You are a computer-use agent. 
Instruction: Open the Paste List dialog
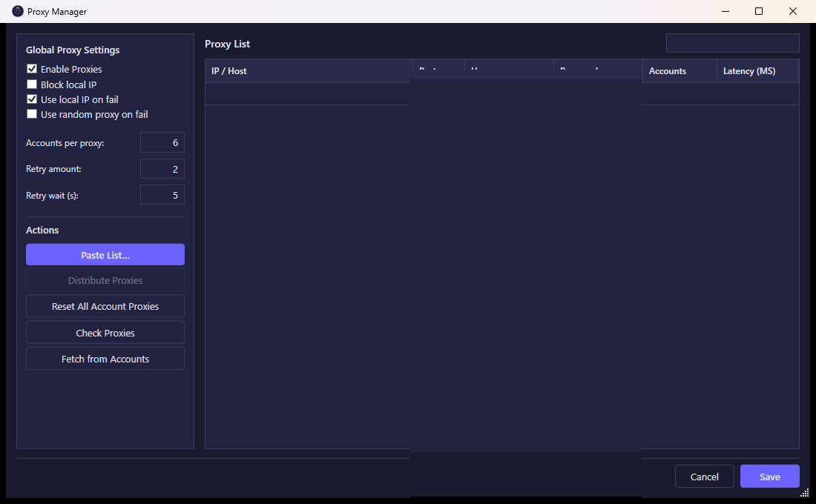coord(105,255)
